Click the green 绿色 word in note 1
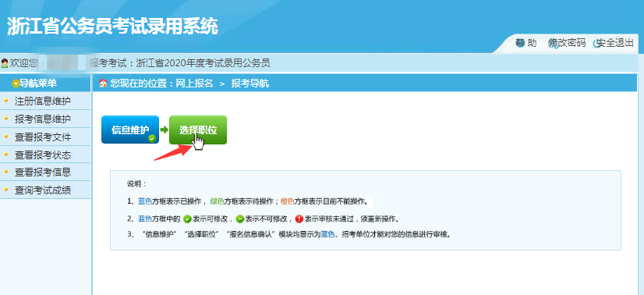The height and width of the screenshot is (295, 644). tap(218, 201)
